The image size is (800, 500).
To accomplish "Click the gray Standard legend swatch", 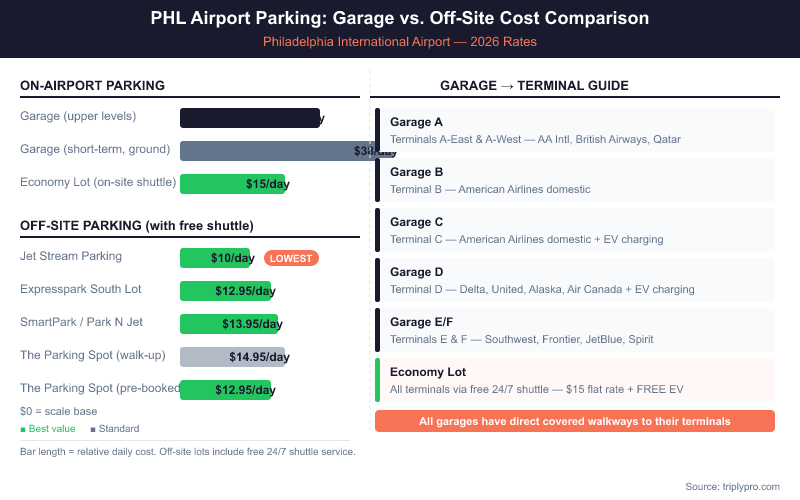I will click(93, 430).
